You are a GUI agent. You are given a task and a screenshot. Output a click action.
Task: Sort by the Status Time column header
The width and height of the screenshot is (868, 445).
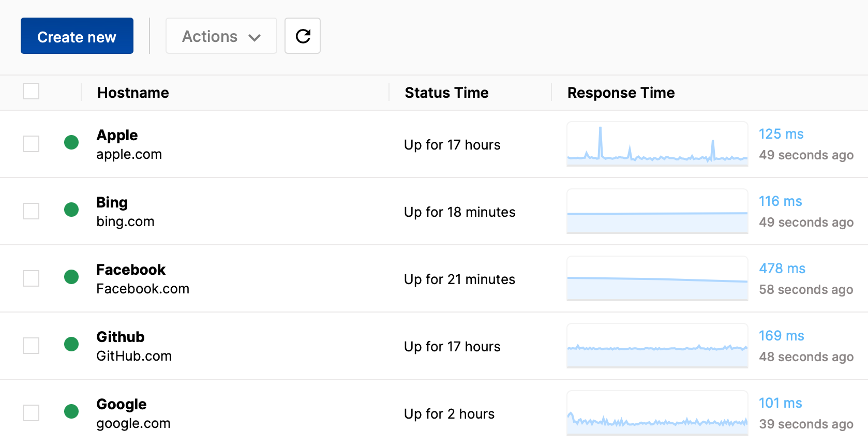(x=446, y=93)
